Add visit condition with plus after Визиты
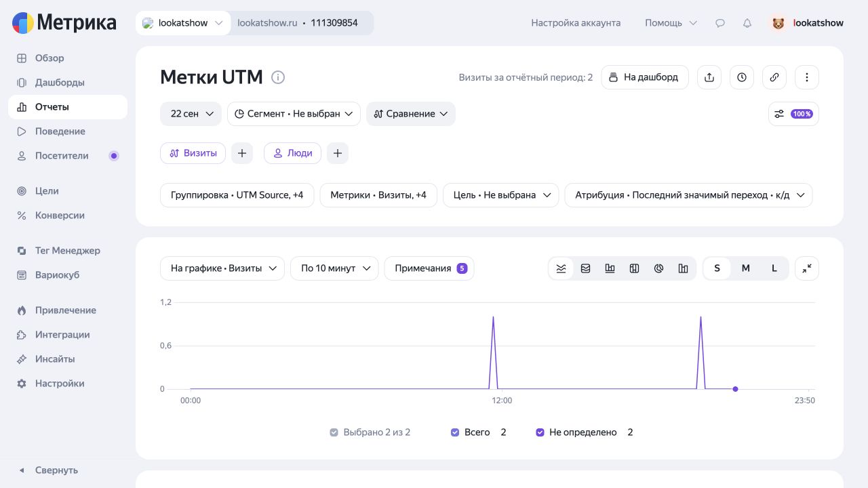This screenshot has height=488, width=868. pos(242,153)
